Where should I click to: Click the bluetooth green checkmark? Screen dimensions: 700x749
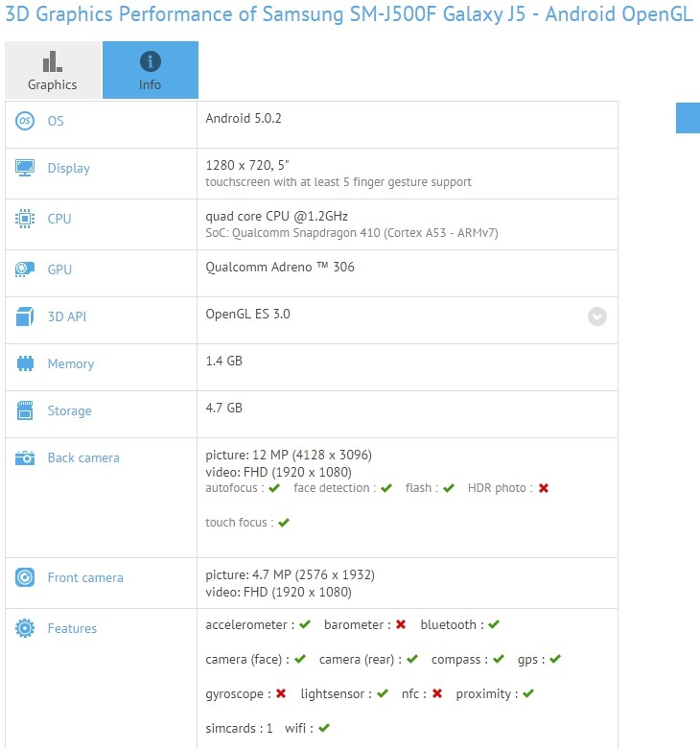(x=494, y=624)
